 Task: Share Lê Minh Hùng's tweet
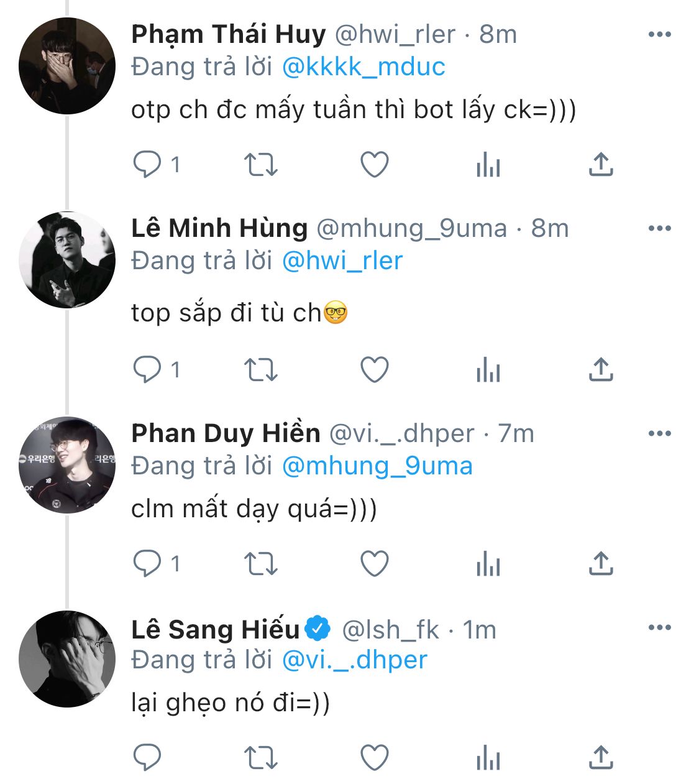pos(601,370)
